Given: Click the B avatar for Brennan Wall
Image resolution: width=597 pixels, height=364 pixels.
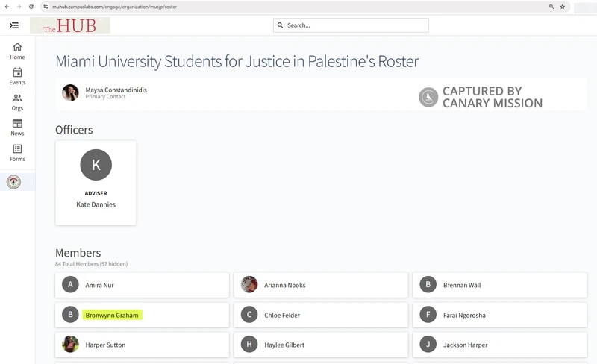Looking at the screenshot, I should (x=428, y=284).
